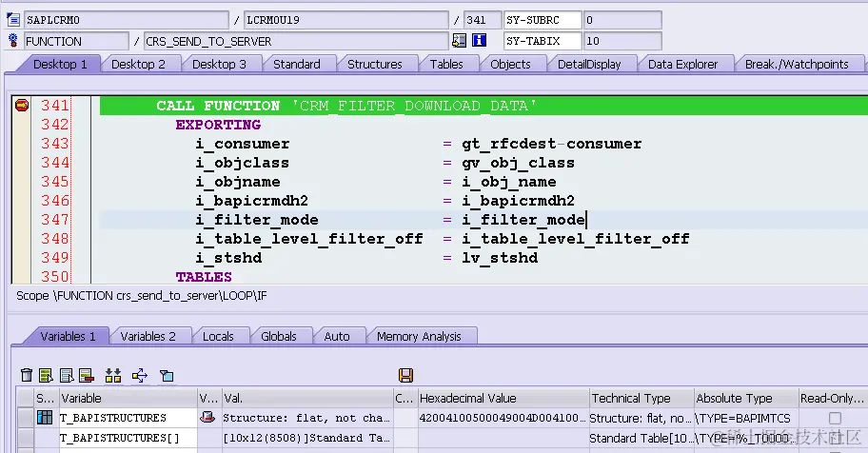Screen dimensions: 868x453
Task: Click the breakpoint stop icon at line 341
Action: click(22, 105)
